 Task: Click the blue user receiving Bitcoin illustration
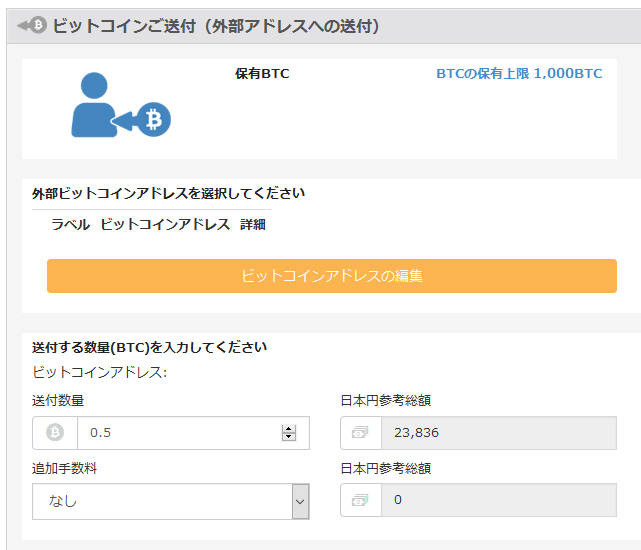(121, 105)
